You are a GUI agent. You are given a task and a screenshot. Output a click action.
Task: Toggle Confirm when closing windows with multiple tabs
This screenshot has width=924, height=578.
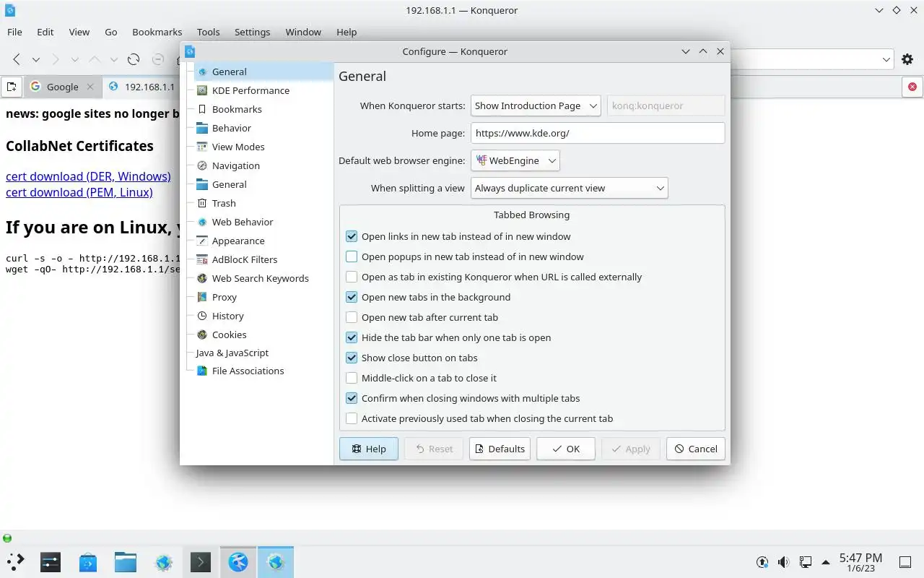[352, 398]
